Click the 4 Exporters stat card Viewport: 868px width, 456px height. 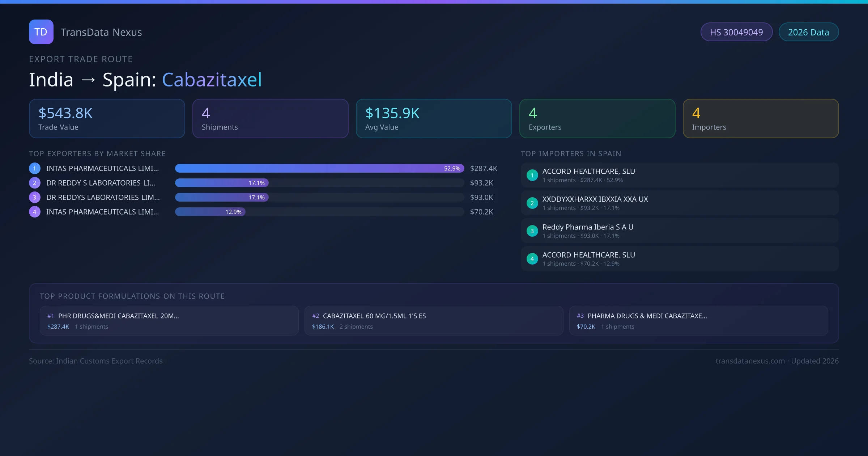[x=597, y=119]
